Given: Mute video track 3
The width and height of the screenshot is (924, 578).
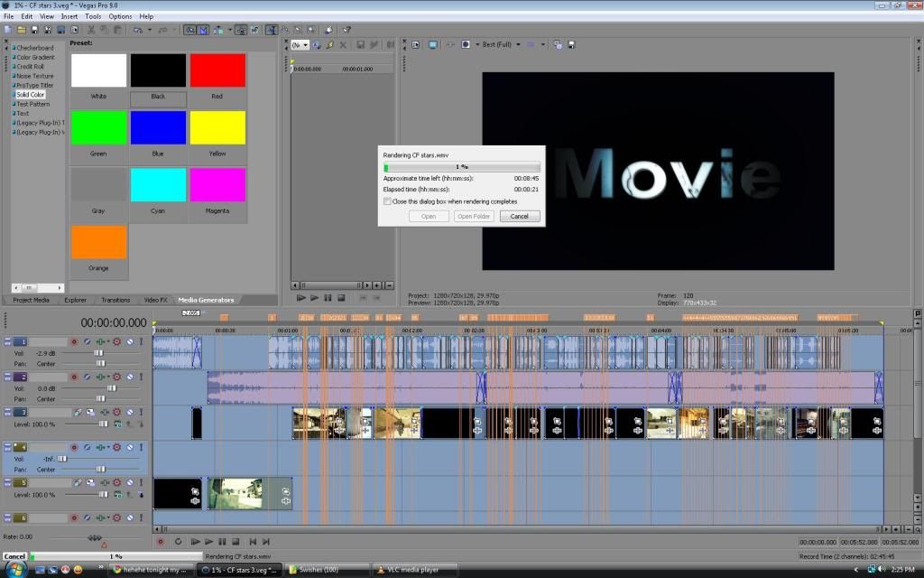Looking at the screenshot, I should pos(129,412).
